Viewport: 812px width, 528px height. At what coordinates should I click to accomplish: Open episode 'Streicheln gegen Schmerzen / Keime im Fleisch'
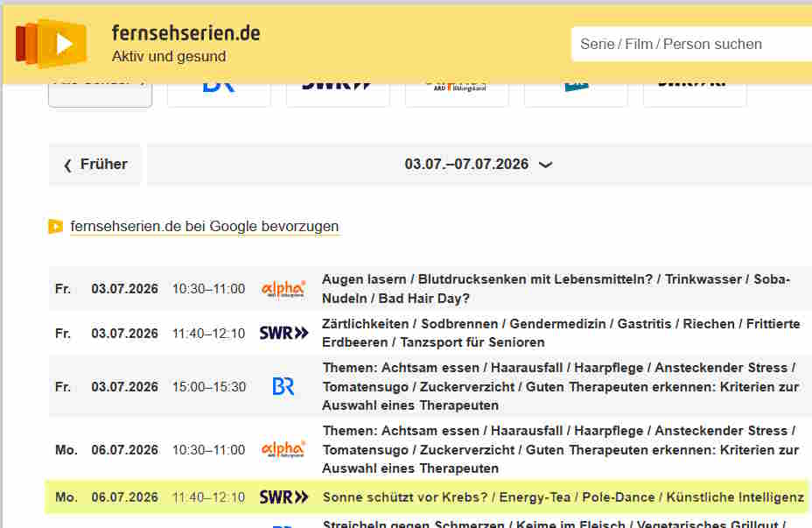(554, 524)
